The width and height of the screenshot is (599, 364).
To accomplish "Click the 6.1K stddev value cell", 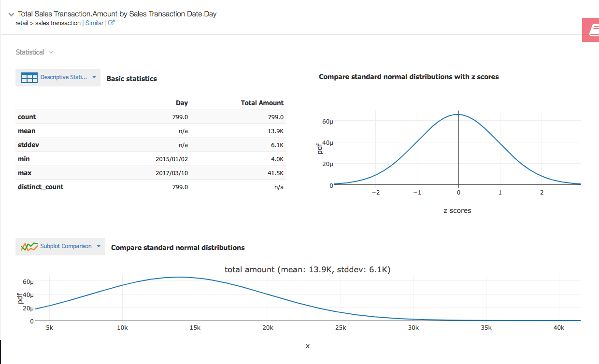I will tap(277, 145).
